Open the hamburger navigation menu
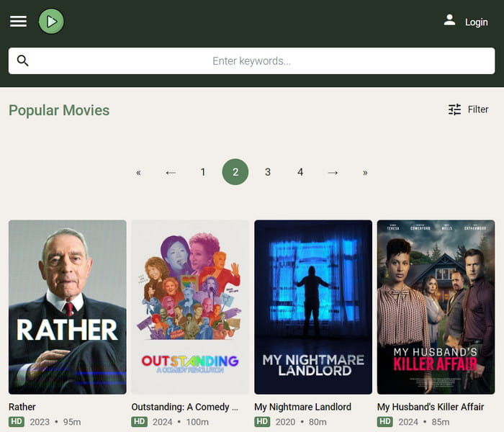The height and width of the screenshot is (432, 504). (x=18, y=22)
